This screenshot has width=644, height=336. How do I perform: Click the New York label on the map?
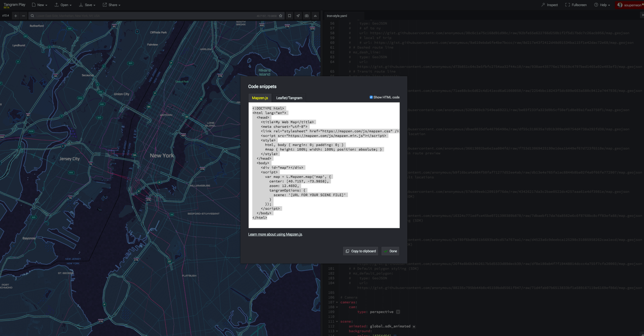[162, 156]
